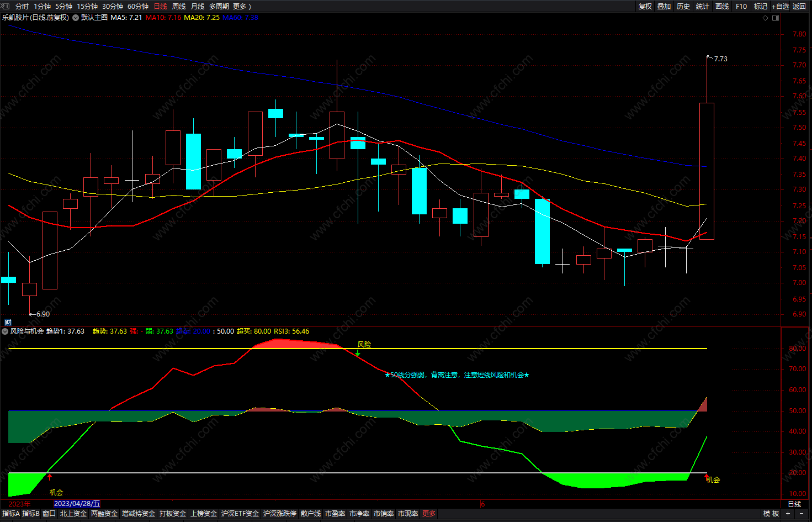Open the 统计 statistics button
Image resolution: width=812 pixels, height=522 pixels.
pos(703,6)
